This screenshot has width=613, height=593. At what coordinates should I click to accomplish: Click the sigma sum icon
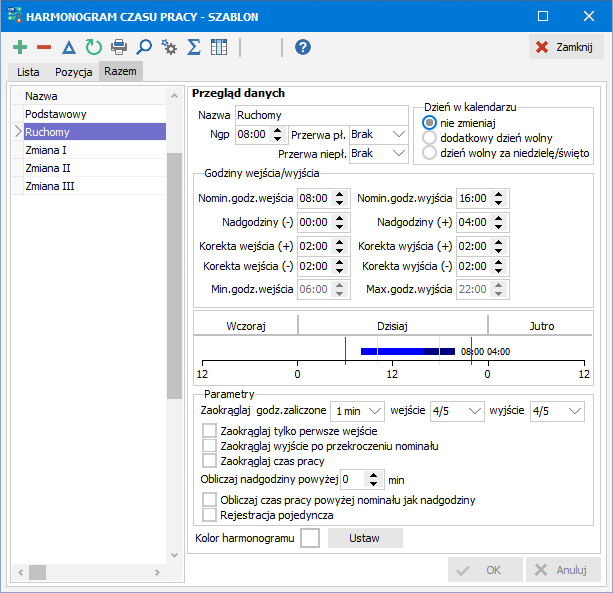tap(194, 47)
